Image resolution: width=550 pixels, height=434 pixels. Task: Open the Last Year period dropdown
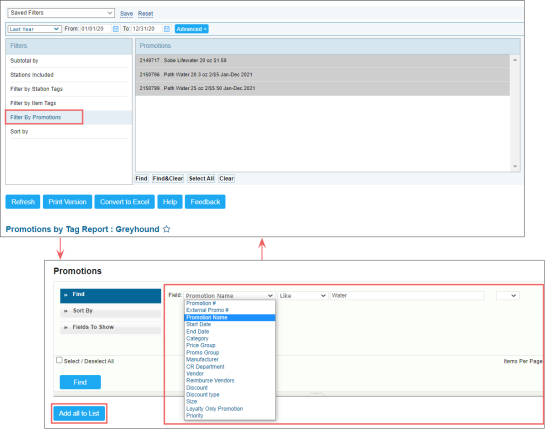point(35,29)
